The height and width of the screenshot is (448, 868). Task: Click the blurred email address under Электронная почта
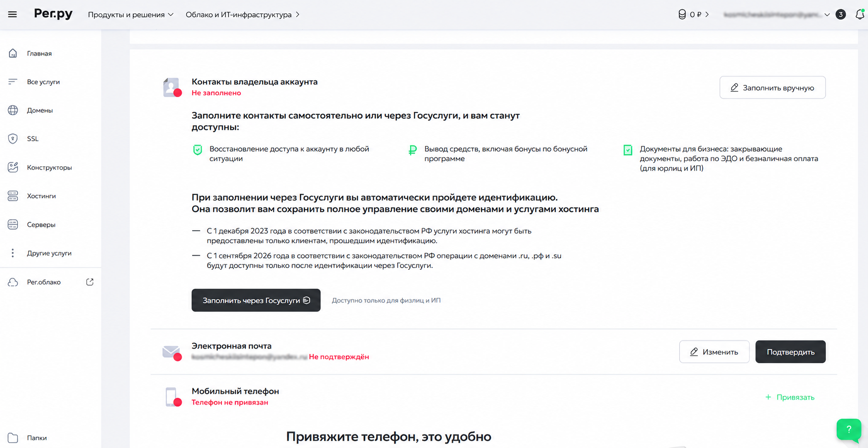tap(249, 357)
